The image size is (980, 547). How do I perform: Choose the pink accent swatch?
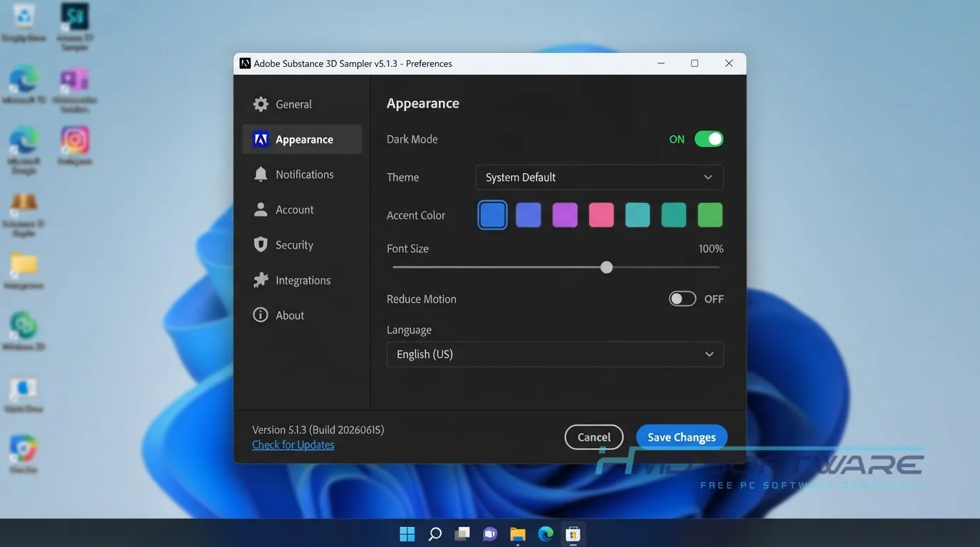coord(601,215)
